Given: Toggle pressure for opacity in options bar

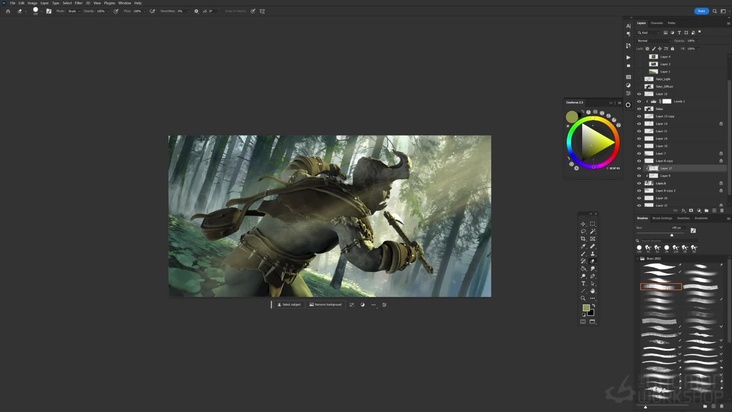Looking at the screenshot, I should (x=116, y=11).
